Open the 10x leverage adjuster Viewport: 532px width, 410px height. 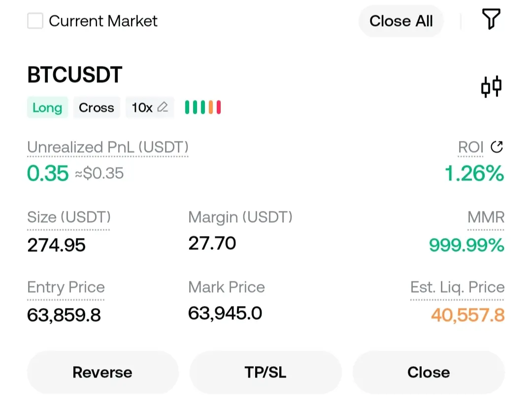tap(150, 107)
